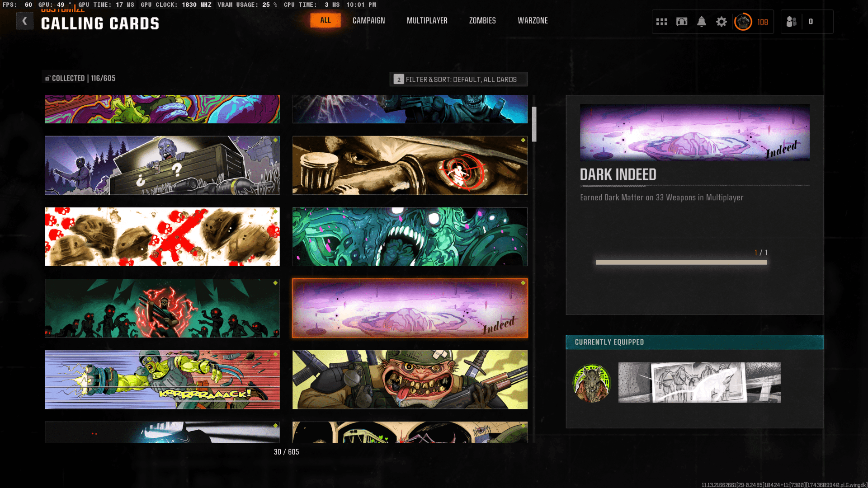Open Filter & Sort options
This screenshot has width=868, height=488.
tap(458, 80)
